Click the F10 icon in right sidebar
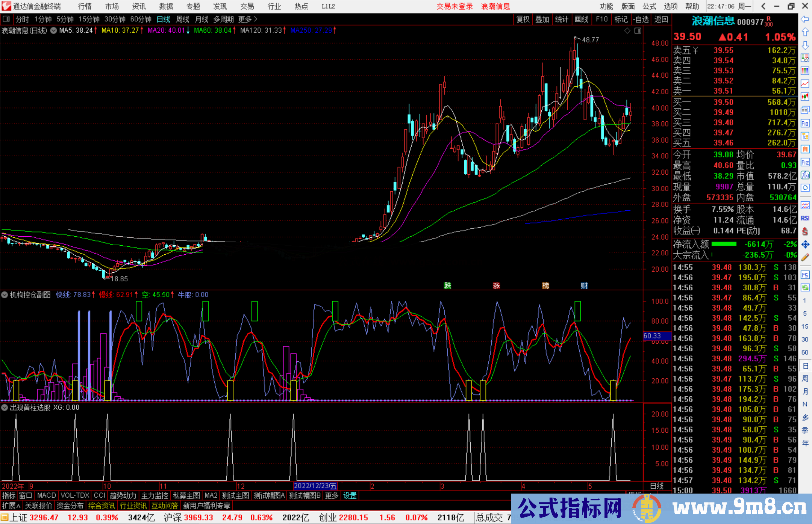 point(805,124)
